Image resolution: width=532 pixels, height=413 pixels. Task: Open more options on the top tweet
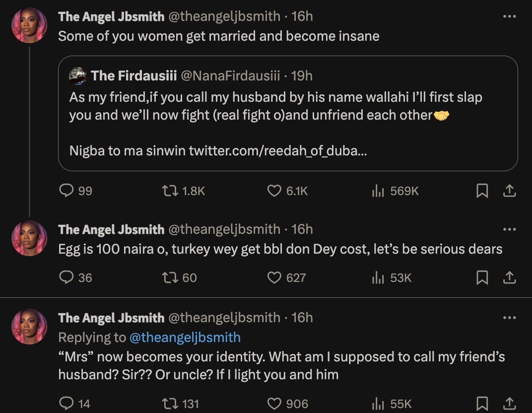tap(510, 16)
